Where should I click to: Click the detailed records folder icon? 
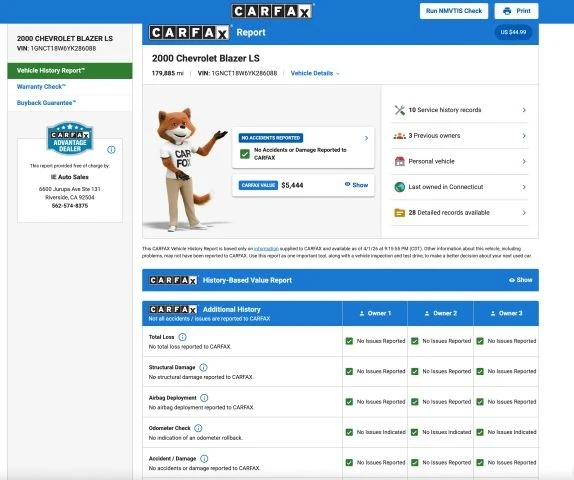coord(399,213)
